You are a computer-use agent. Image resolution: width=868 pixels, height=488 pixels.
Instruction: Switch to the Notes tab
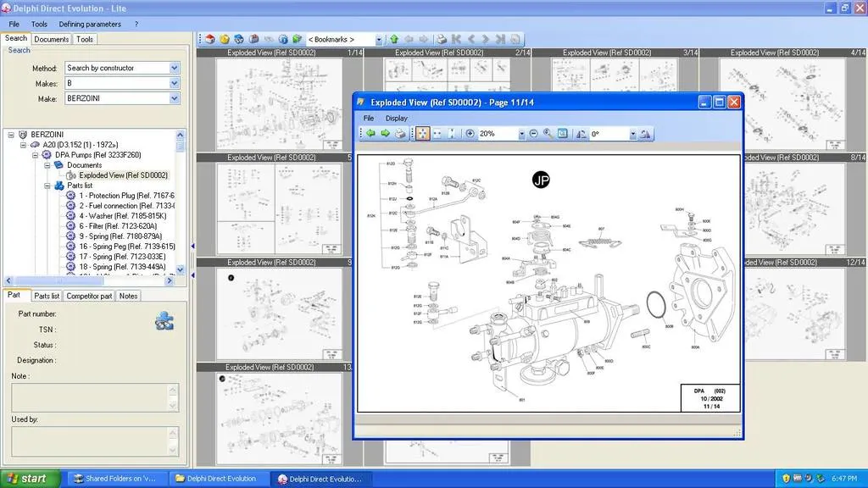tap(128, 296)
